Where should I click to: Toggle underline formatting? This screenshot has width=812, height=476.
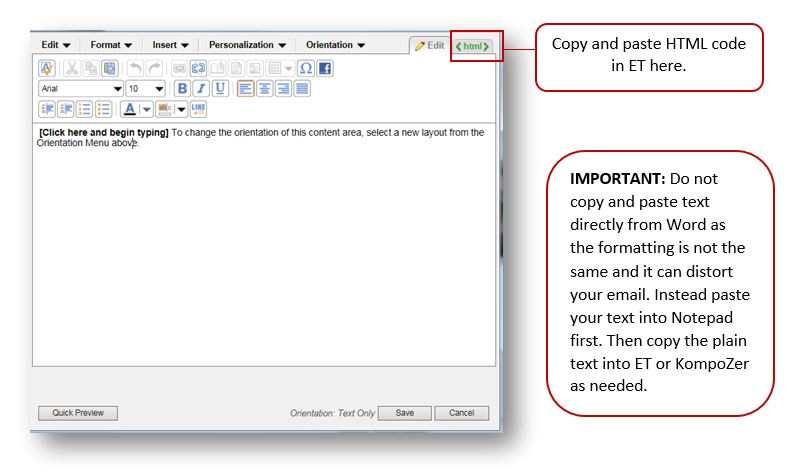219,89
